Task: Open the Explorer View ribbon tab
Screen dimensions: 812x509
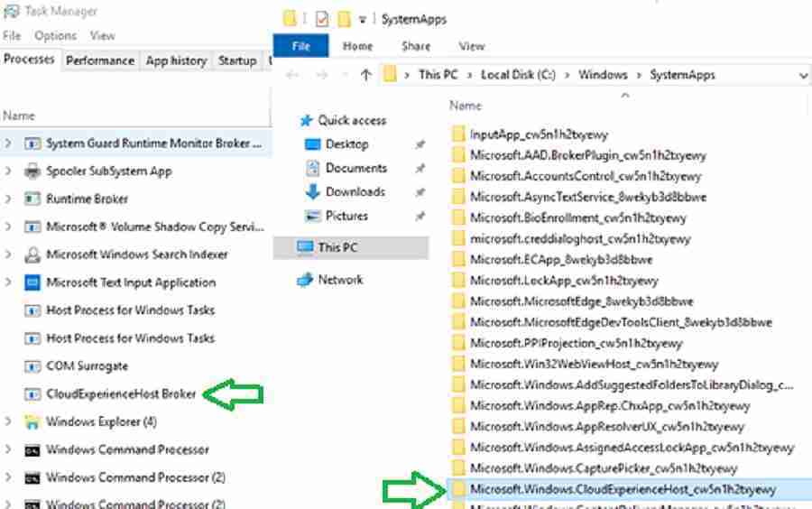Action: click(x=471, y=46)
